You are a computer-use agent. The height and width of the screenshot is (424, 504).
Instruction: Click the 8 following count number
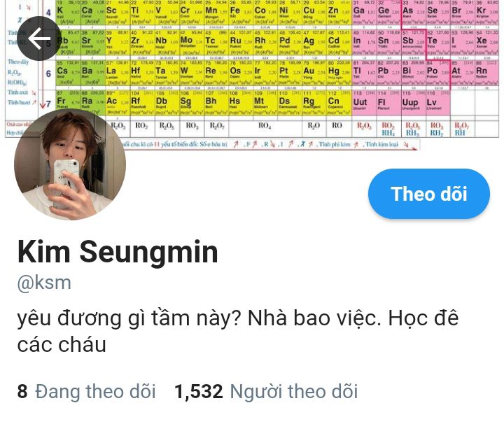(22, 391)
